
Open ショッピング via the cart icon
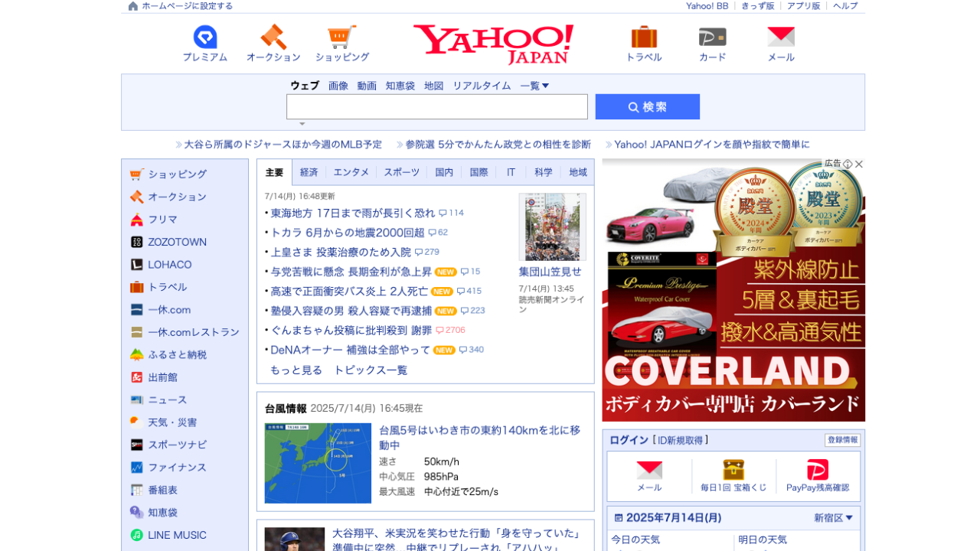(x=341, y=42)
